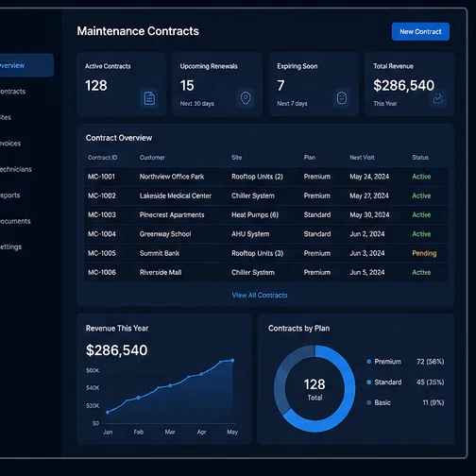Create a New Contract
The image size is (476, 476).
tap(420, 31)
